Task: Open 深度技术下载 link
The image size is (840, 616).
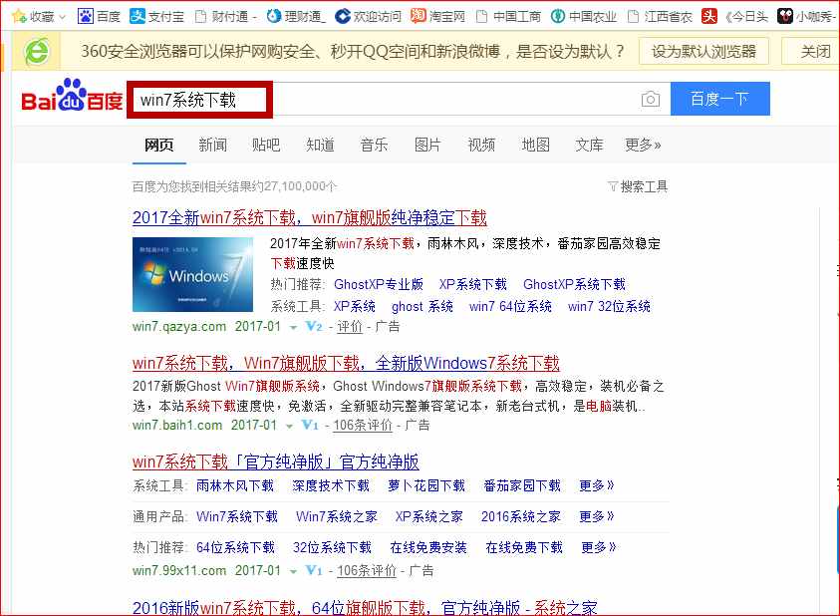Action: 331,485
